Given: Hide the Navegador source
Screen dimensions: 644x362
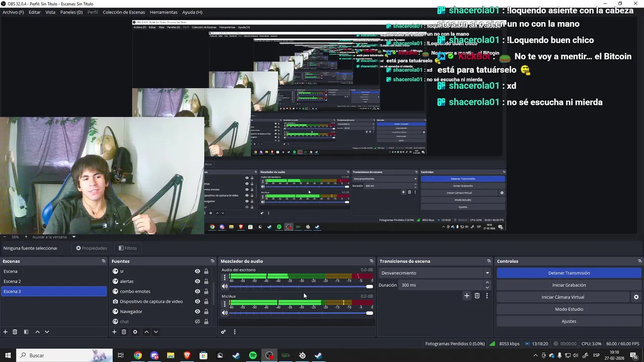Looking at the screenshot, I should (x=197, y=312).
